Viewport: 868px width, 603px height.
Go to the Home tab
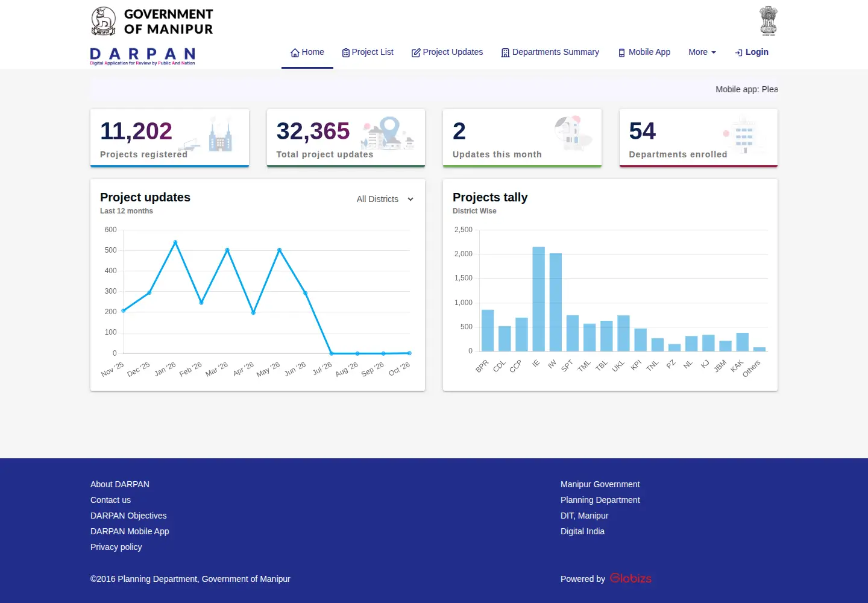click(307, 52)
